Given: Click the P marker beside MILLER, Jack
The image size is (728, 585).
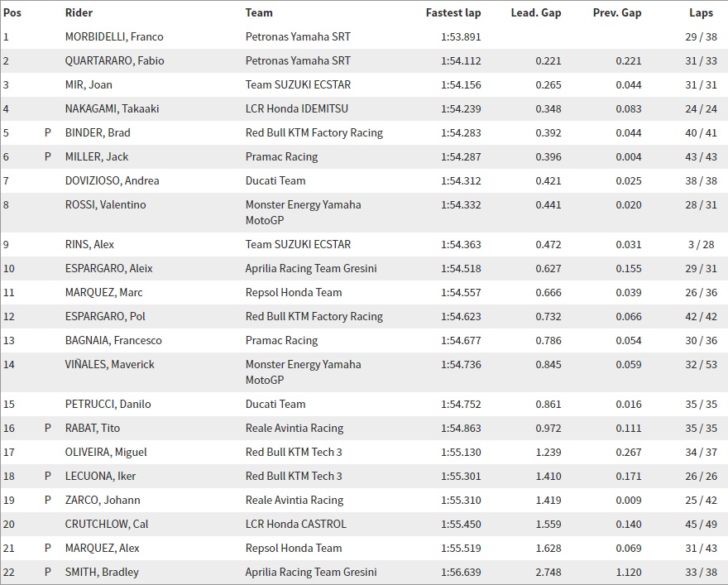Looking at the screenshot, I should tap(48, 156).
